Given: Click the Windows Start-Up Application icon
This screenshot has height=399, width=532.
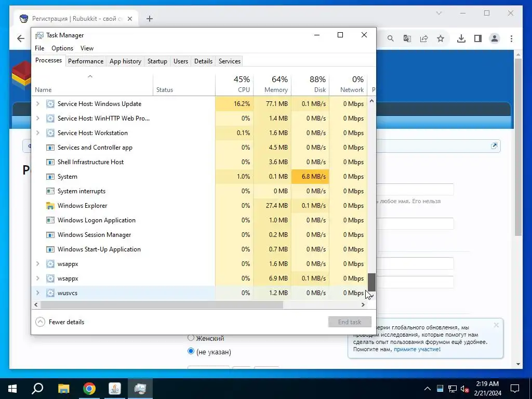Looking at the screenshot, I should (50, 249).
